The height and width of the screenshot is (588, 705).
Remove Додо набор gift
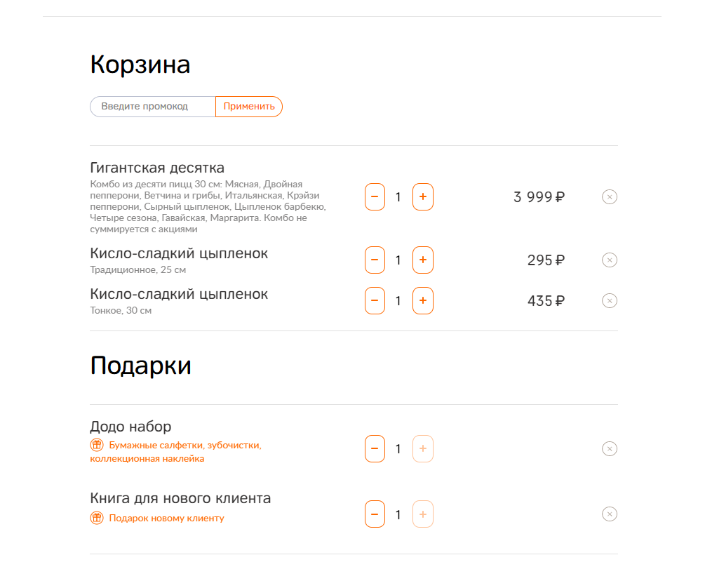tap(609, 448)
